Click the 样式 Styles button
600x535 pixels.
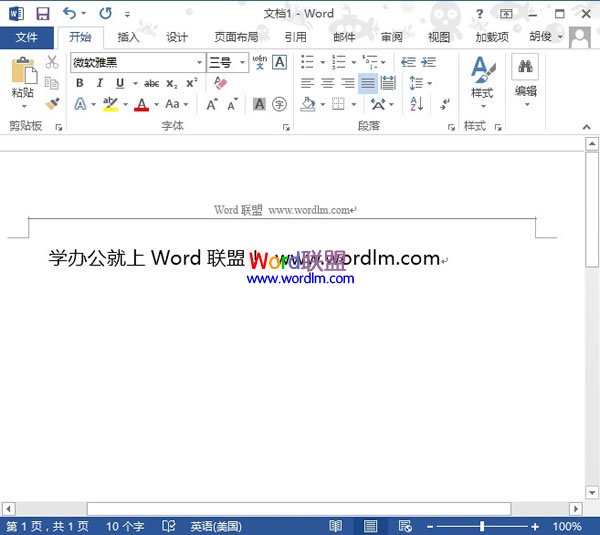point(482,83)
